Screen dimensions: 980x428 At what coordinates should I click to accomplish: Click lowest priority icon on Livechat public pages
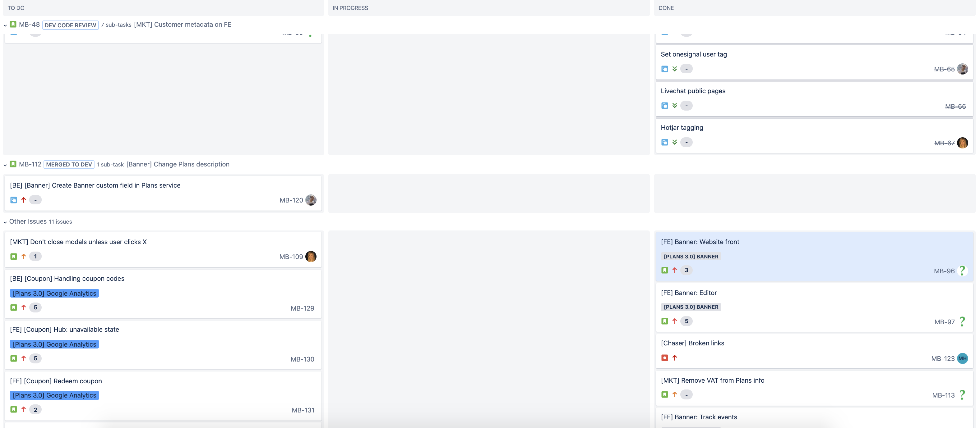(x=674, y=106)
